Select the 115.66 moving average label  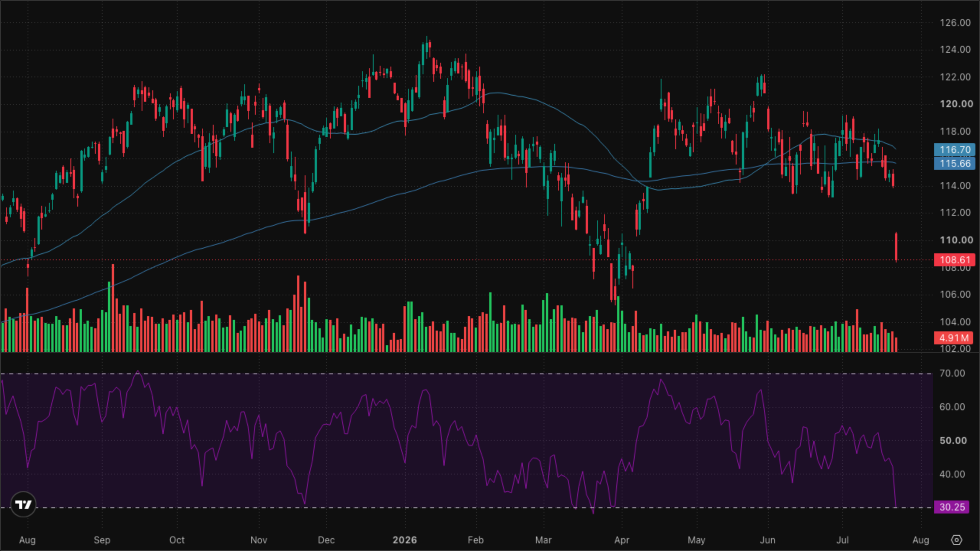(x=955, y=164)
